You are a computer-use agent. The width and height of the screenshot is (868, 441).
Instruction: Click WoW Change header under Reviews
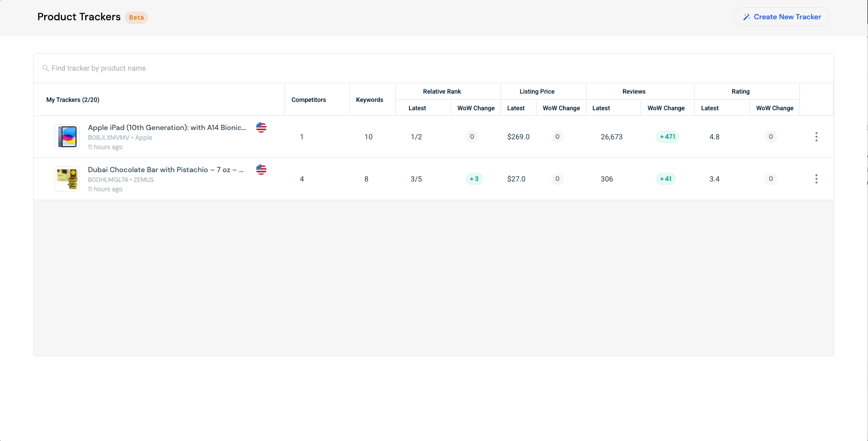coord(666,108)
